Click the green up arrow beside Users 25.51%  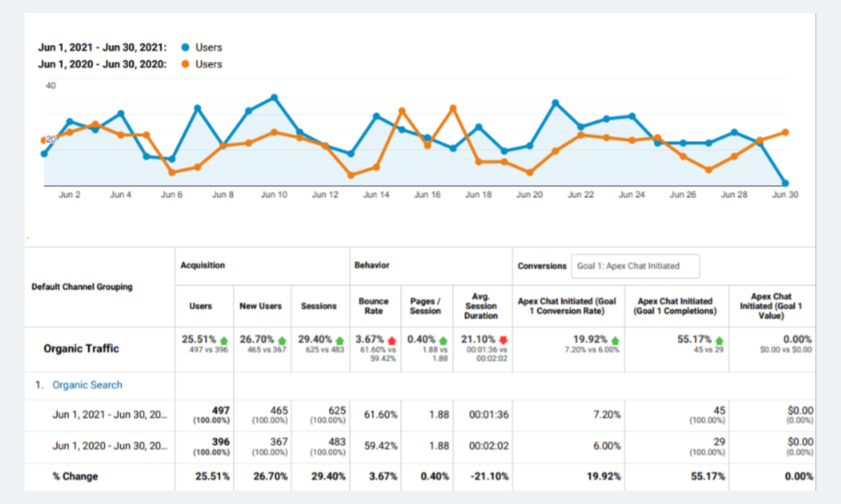pos(224,341)
